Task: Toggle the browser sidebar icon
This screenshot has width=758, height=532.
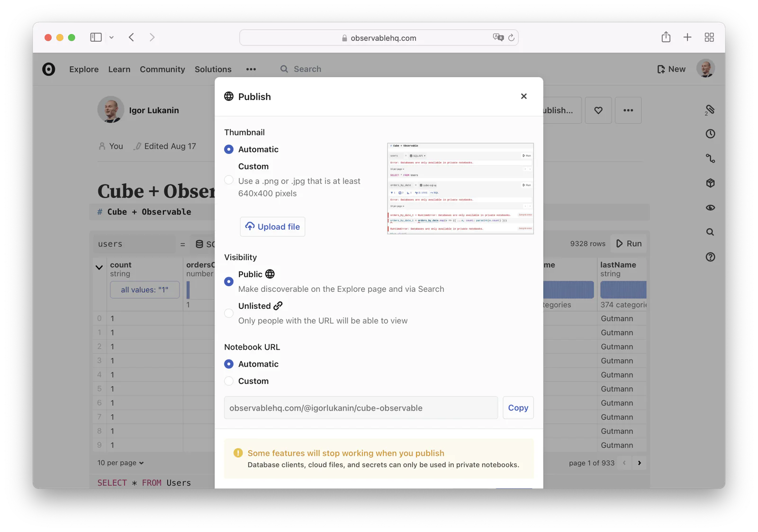Action: (x=96, y=37)
